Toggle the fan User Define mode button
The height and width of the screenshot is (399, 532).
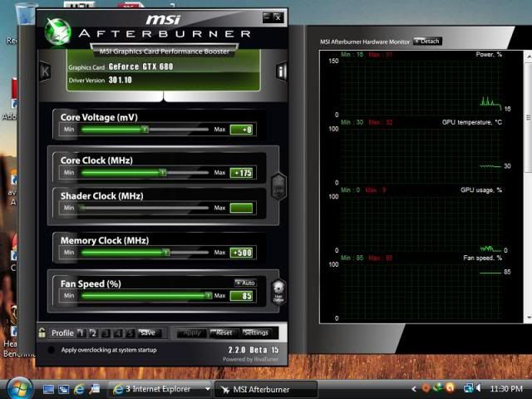pyautogui.click(x=278, y=292)
